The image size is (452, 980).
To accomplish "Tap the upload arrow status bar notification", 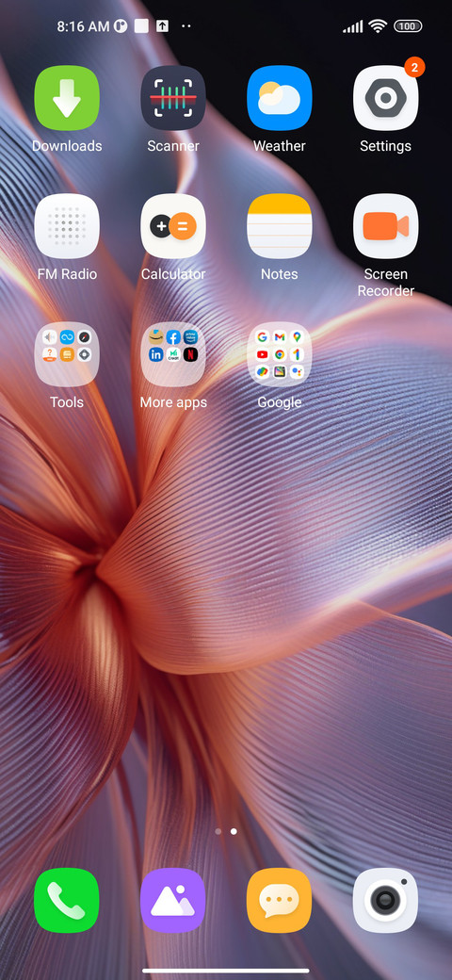I will pyautogui.click(x=162, y=26).
